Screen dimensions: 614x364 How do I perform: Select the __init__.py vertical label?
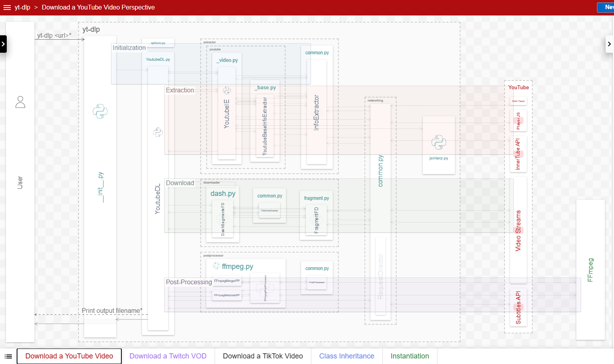point(100,187)
